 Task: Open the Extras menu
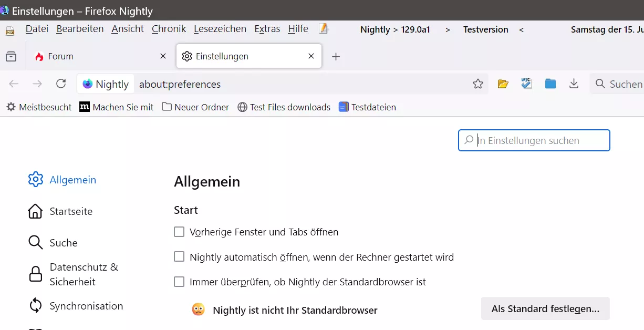(x=267, y=29)
